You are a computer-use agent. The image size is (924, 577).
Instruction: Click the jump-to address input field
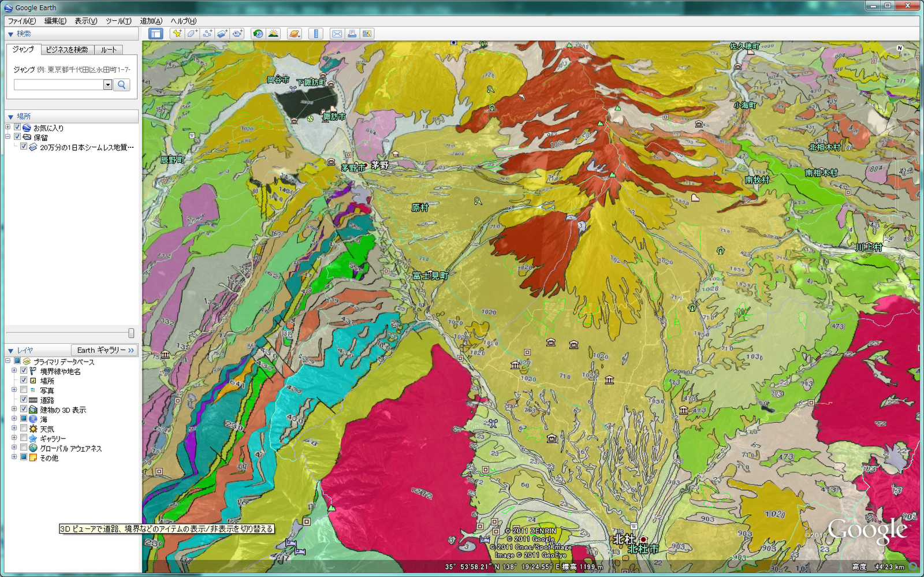[59, 84]
